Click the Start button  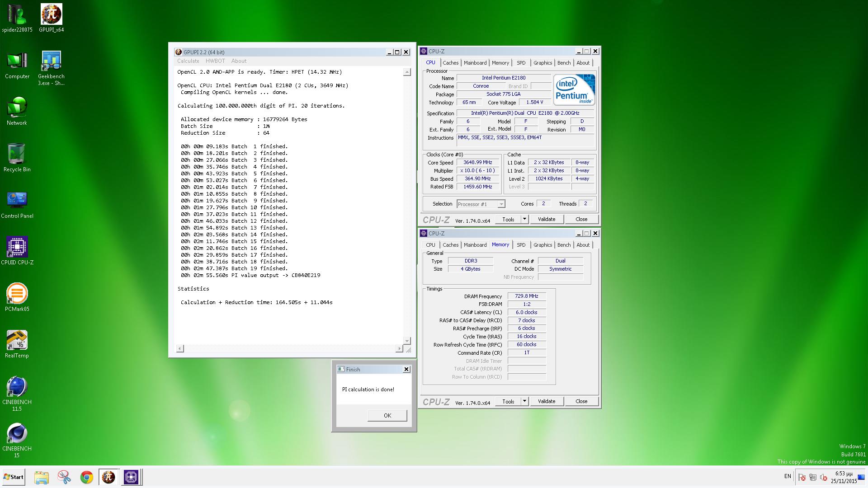(14, 477)
